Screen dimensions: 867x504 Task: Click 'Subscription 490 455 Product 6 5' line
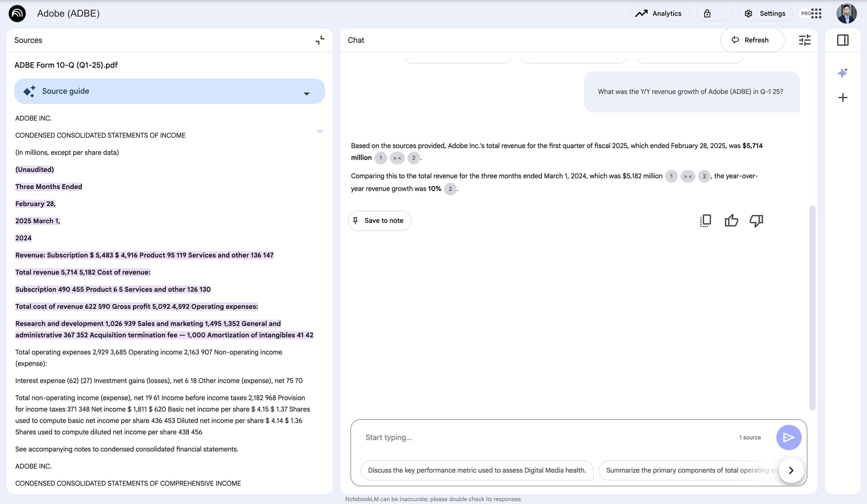click(113, 289)
